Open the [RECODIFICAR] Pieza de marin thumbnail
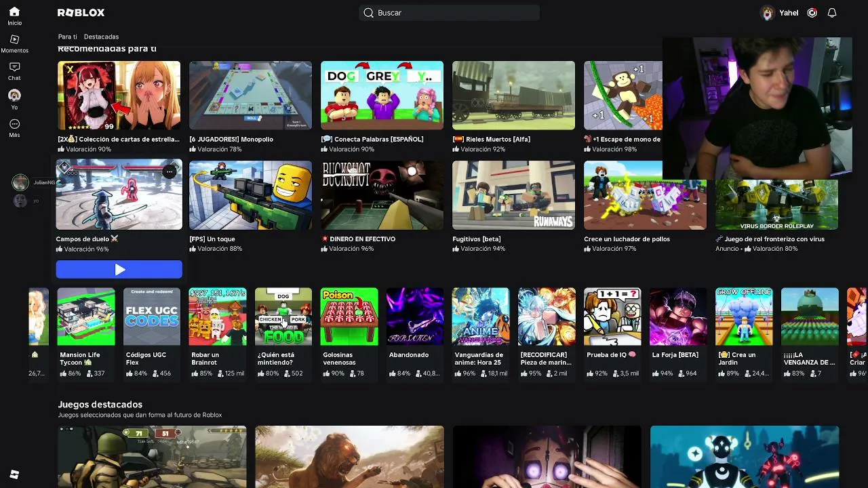 click(x=547, y=317)
